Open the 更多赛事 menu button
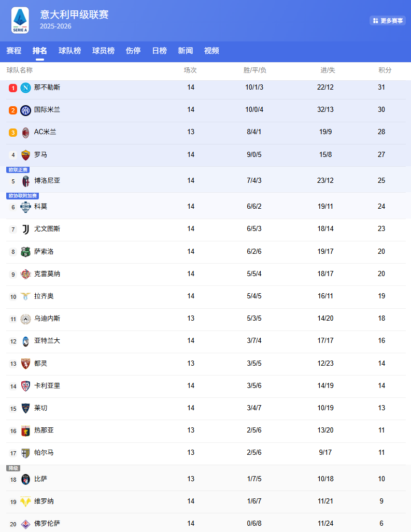The image size is (411, 532). tap(388, 21)
